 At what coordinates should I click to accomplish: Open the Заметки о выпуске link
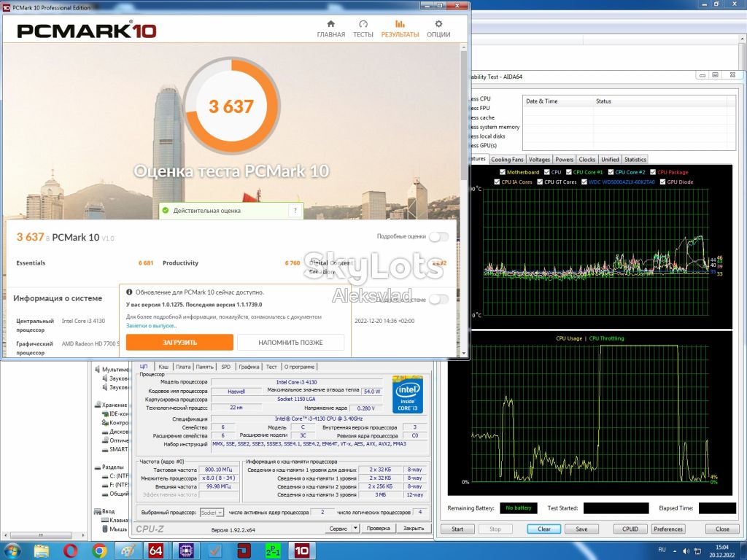coord(151,326)
